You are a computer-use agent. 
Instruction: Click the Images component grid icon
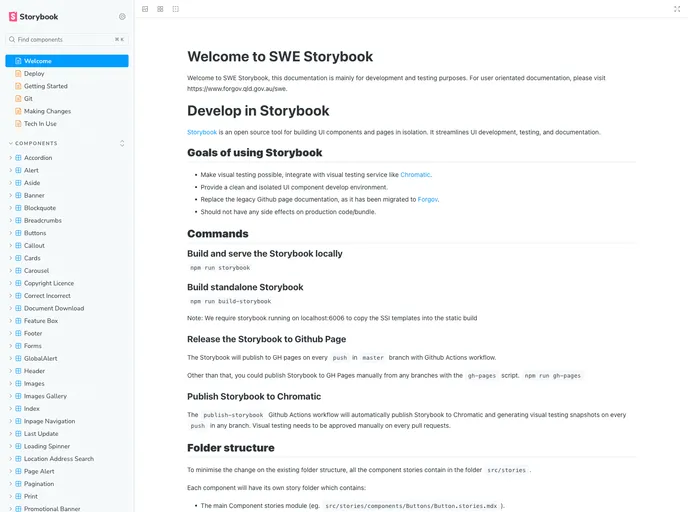tap(18, 383)
